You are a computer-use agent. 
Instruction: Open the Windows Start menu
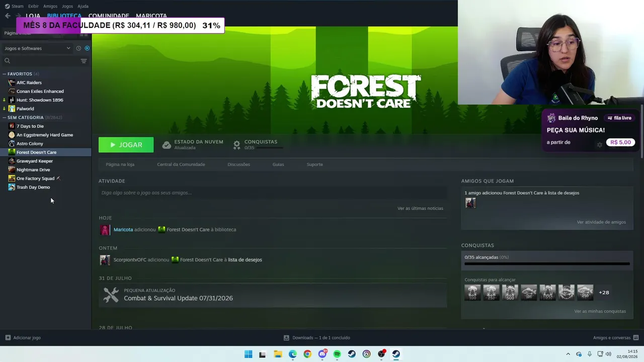click(249, 354)
